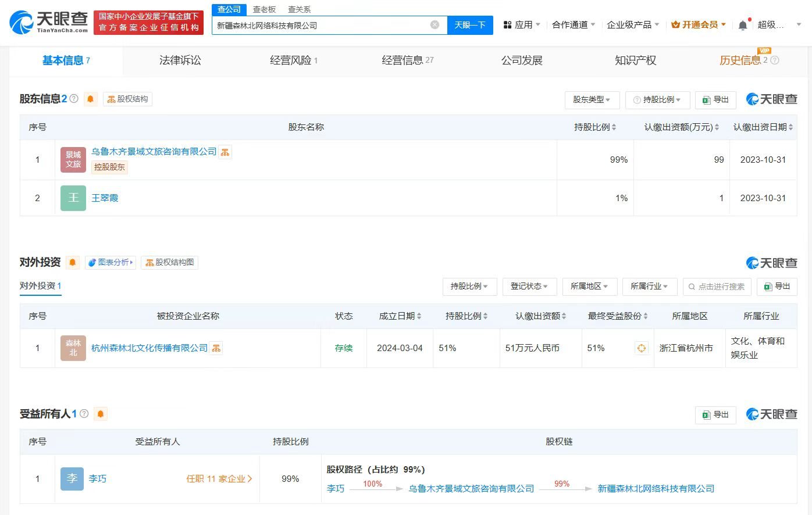Toggle the monitoring bell next to 股东信息
Screen dimensions: 812x515
91,99
